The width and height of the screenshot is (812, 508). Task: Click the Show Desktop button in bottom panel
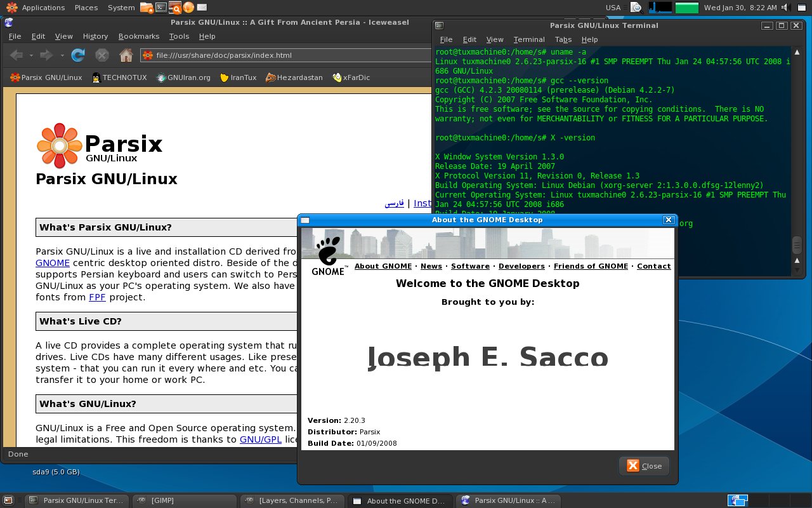click(x=10, y=500)
